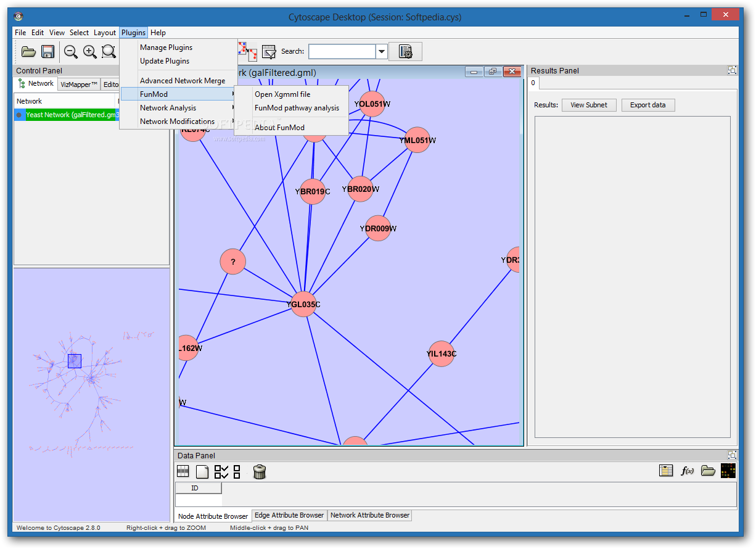Import attributes with Data Panel folder icon
This screenshot has height=549, width=756.
(x=708, y=471)
